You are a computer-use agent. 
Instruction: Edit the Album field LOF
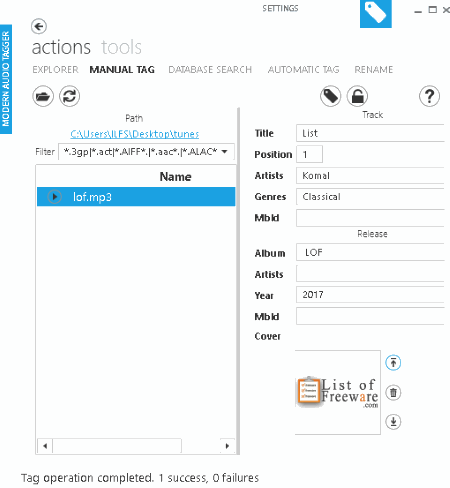coord(370,252)
